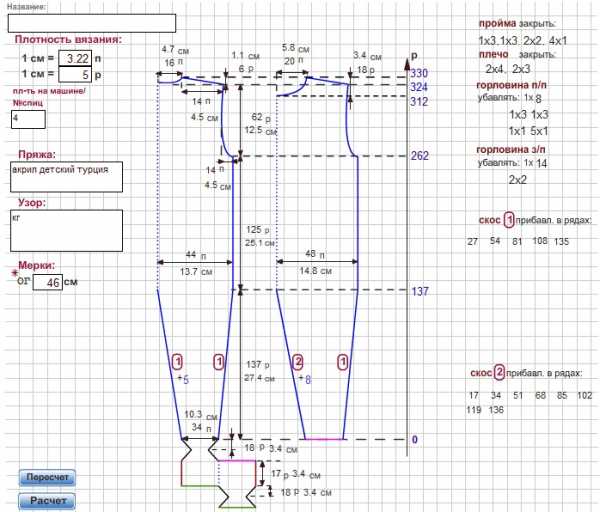600x512 pixels.
Task: Click the row 330 label on the axis
Action: tap(419, 74)
